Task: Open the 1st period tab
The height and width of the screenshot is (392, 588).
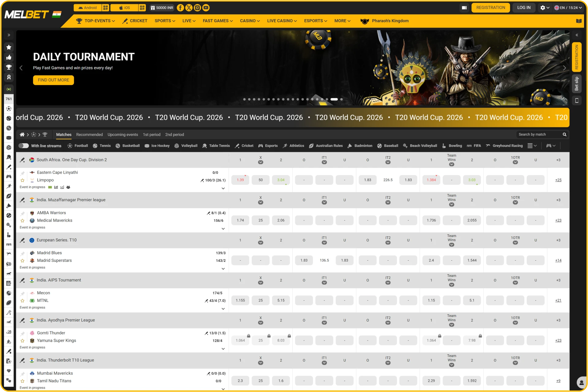Action: 152,134
